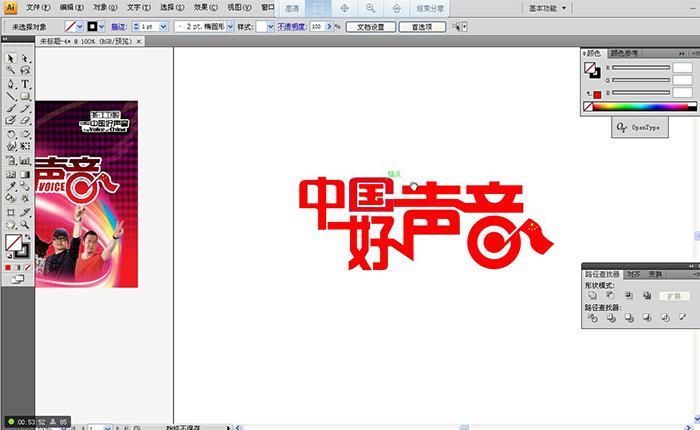Open the 文件 menu
This screenshot has width=700, height=430.
coord(38,8)
